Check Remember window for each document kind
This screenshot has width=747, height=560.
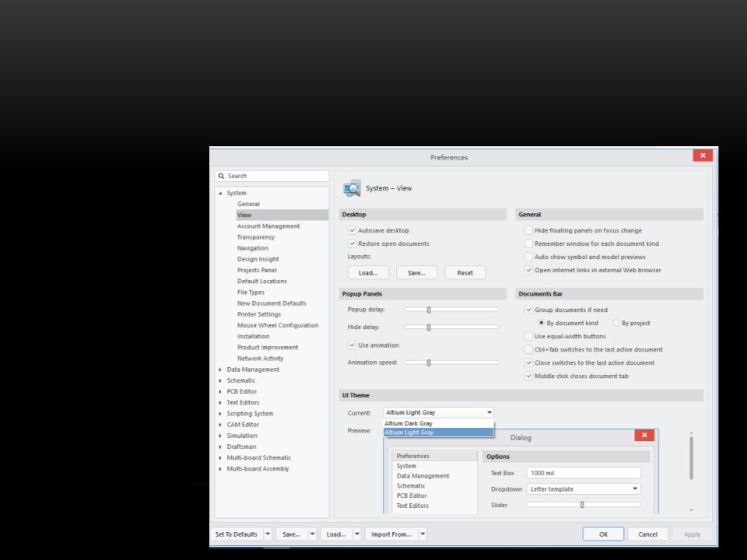click(528, 243)
